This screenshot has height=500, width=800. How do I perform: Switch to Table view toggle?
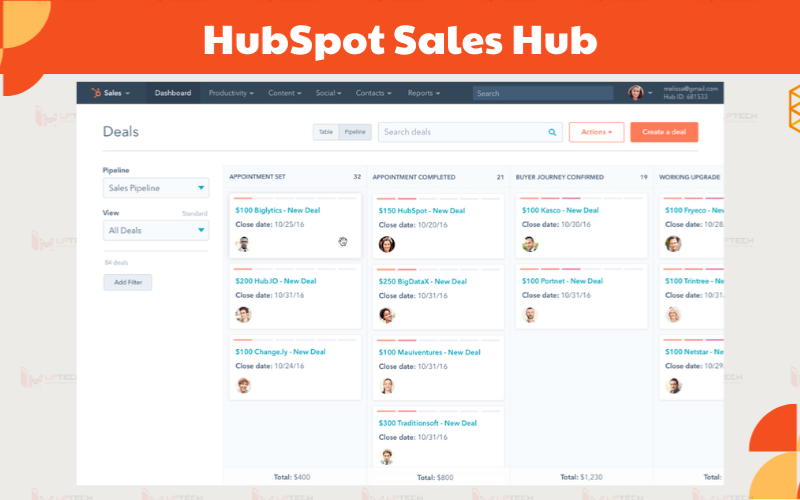tap(326, 132)
